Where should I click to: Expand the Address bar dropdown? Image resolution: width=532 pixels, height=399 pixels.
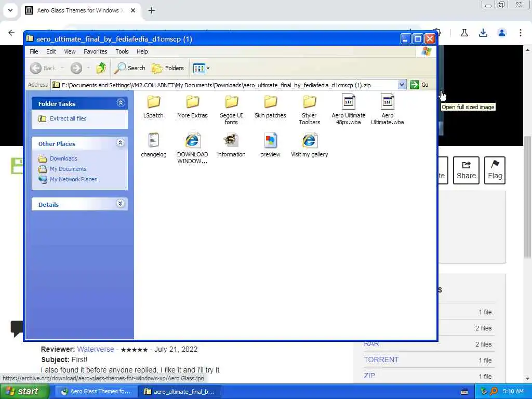(402, 85)
